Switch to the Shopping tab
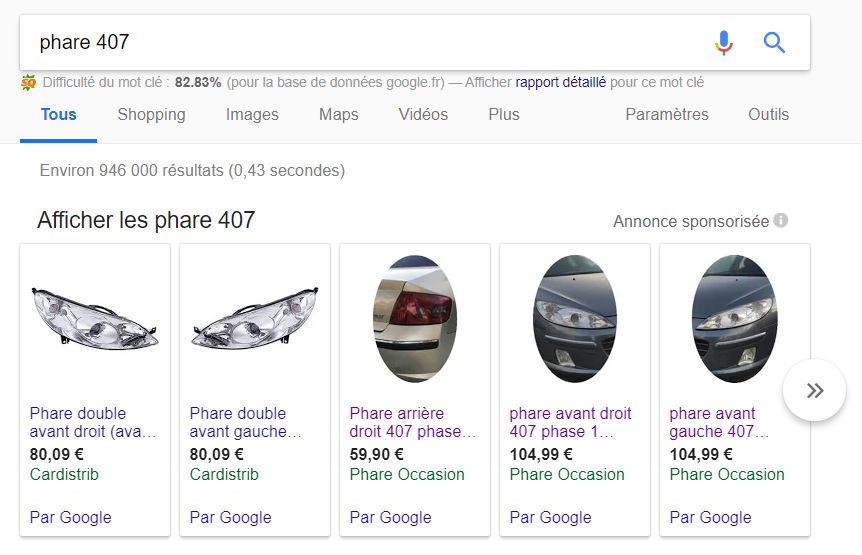This screenshot has height=555, width=862. (x=151, y=114)
